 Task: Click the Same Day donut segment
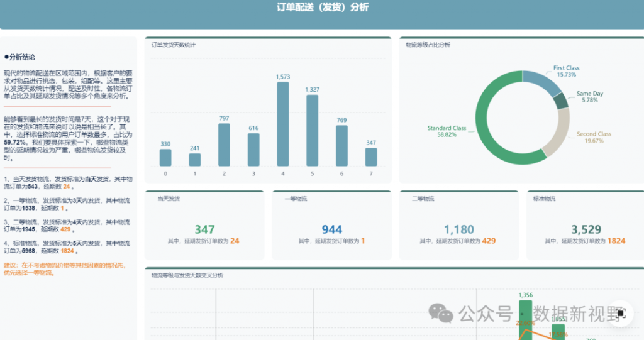560,101
